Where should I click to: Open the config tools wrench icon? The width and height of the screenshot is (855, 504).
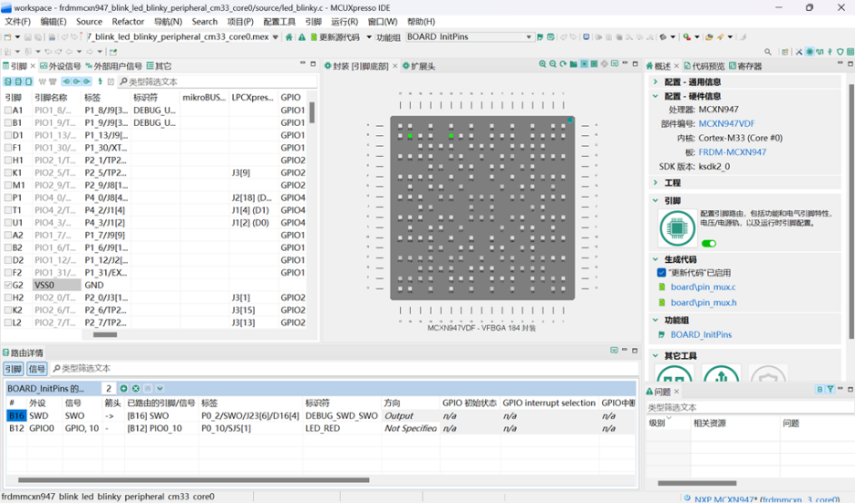tap(799, 52)
